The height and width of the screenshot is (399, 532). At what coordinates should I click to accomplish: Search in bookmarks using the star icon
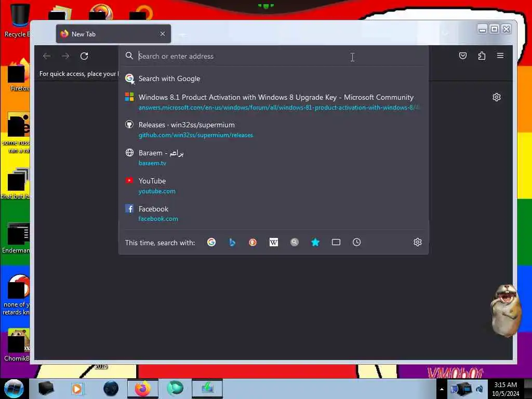[315, 242]
